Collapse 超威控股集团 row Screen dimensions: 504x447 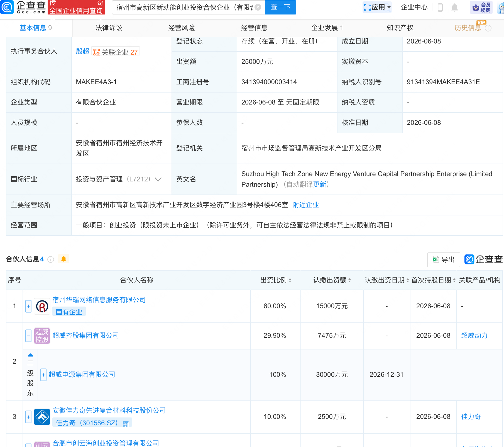(28, 336)
